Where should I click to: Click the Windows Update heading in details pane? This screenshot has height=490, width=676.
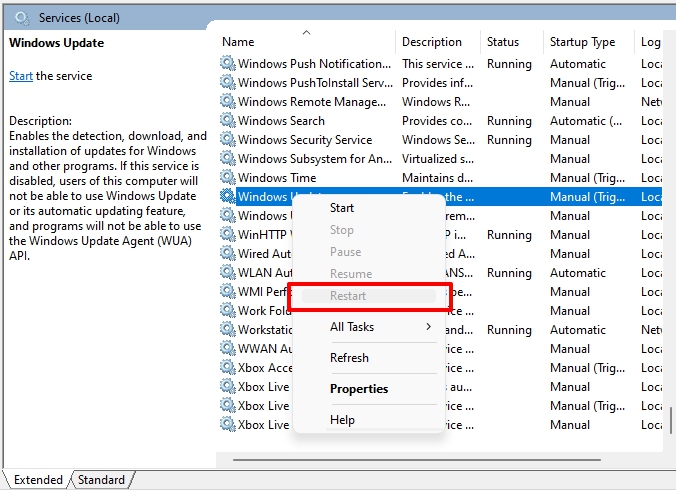pos(56,43)
